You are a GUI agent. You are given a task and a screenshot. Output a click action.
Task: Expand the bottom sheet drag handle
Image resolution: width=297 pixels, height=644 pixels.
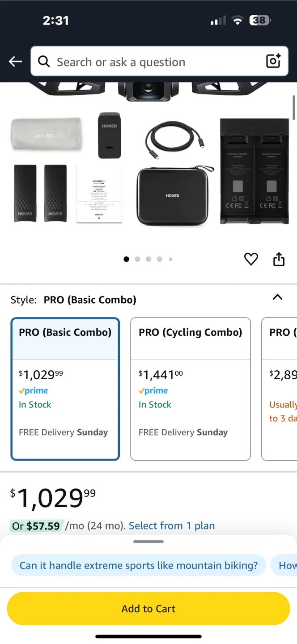point(148,542)
